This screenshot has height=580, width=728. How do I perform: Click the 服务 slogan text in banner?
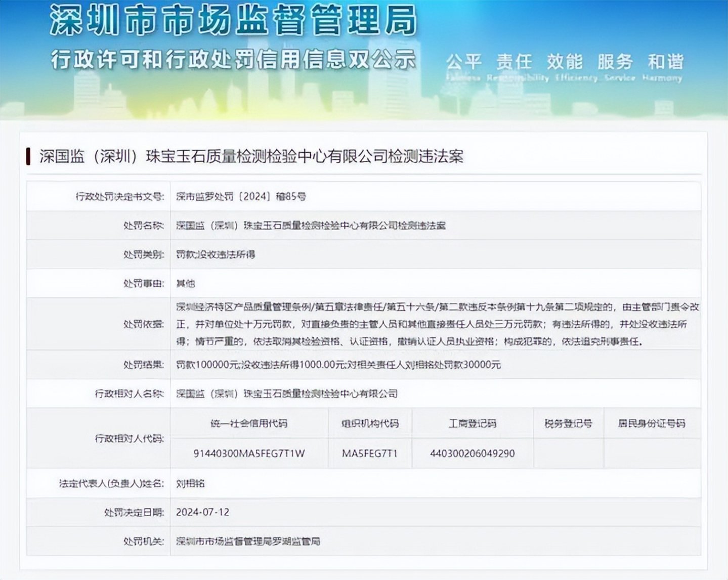tap(615, 62)
